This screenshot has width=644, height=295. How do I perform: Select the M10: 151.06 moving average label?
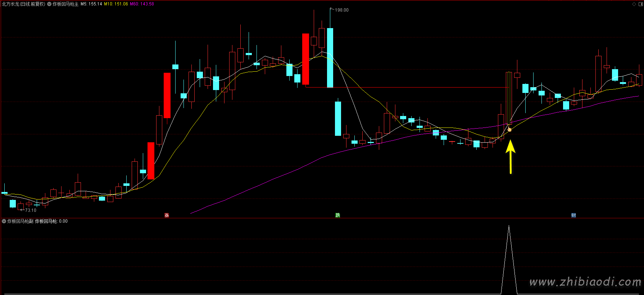pyautogui.click(x=116, y=4)
